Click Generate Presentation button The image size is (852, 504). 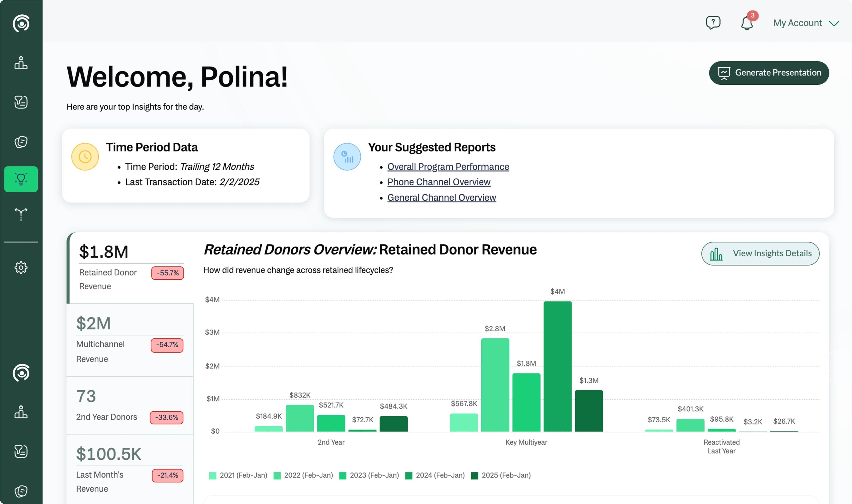click(x=769, y=73)
